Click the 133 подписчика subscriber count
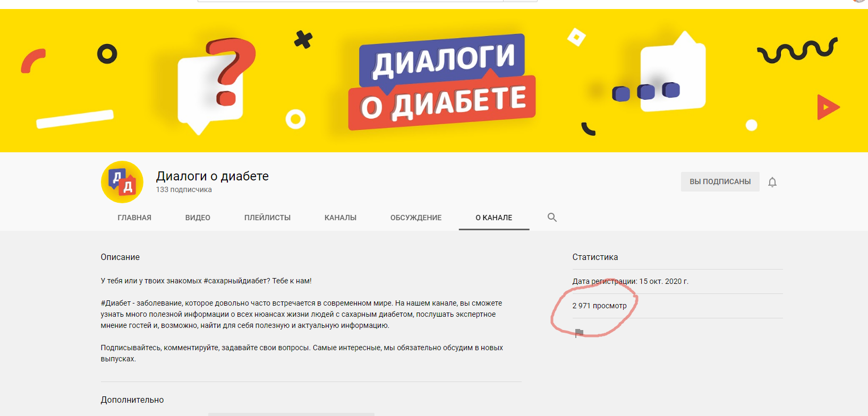Screen dimensions: 868x416 [x=184, y=189]
